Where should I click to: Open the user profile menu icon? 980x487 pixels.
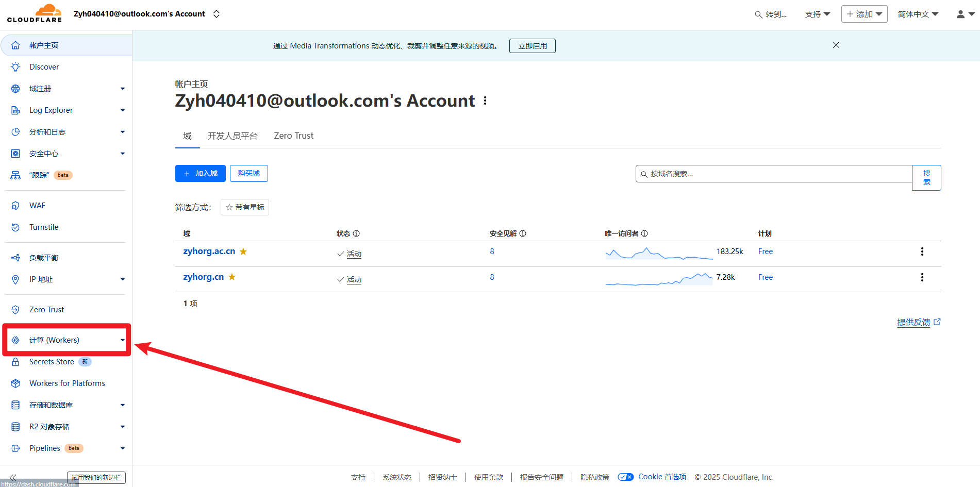tap(965, 14)
